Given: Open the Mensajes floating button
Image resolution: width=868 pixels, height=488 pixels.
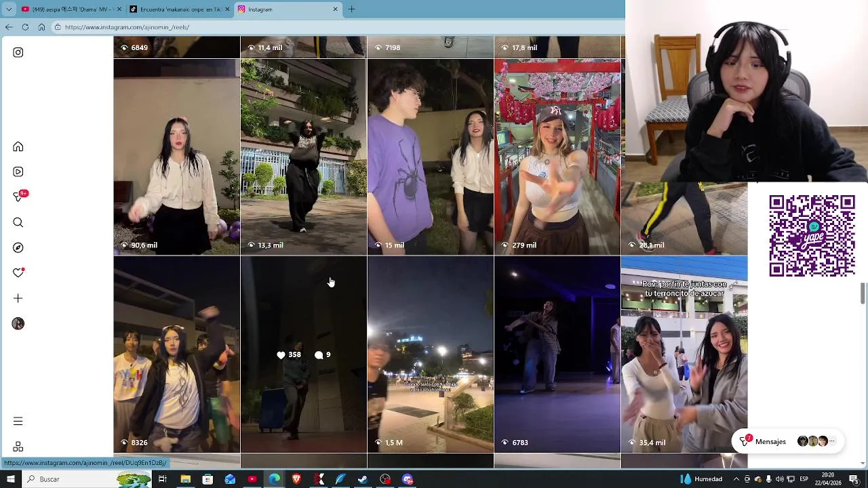Looking at the screenshot, I should 788,441.
